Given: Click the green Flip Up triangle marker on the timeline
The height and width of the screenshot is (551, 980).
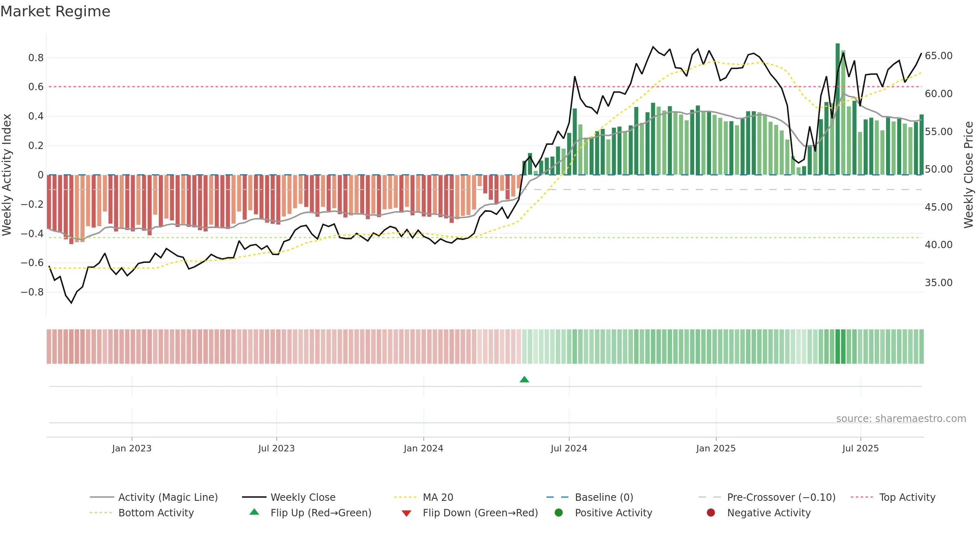Looking at the screenshot, I should 524,380.
